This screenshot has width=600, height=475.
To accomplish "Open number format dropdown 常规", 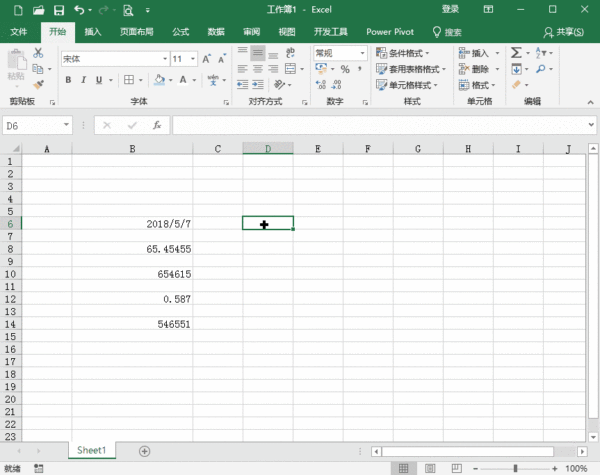I will [362, 53].
